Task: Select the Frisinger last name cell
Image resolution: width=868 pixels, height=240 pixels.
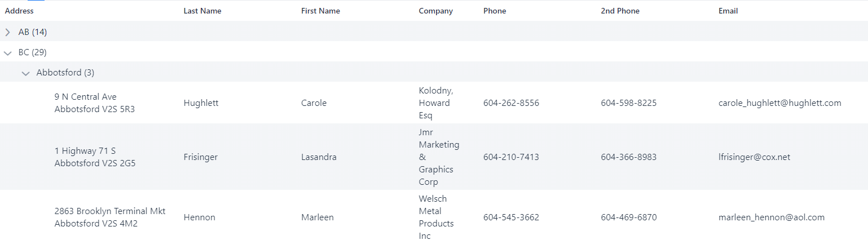Action: [x=201, y=157]
